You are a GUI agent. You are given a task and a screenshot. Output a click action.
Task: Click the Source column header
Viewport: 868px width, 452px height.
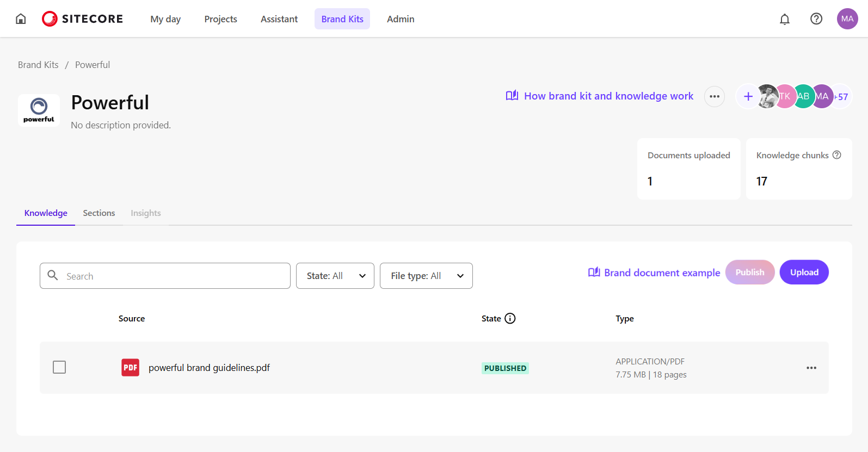coord(132,319)
